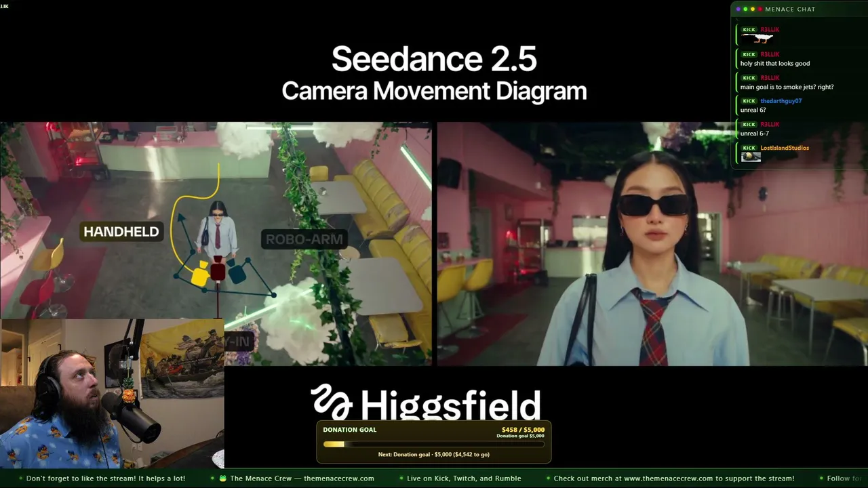This screenshot has height=488, width=868.
Task: Click the KICK badge above 'main goal is to smoke jets'
Action: coord(749,78)
